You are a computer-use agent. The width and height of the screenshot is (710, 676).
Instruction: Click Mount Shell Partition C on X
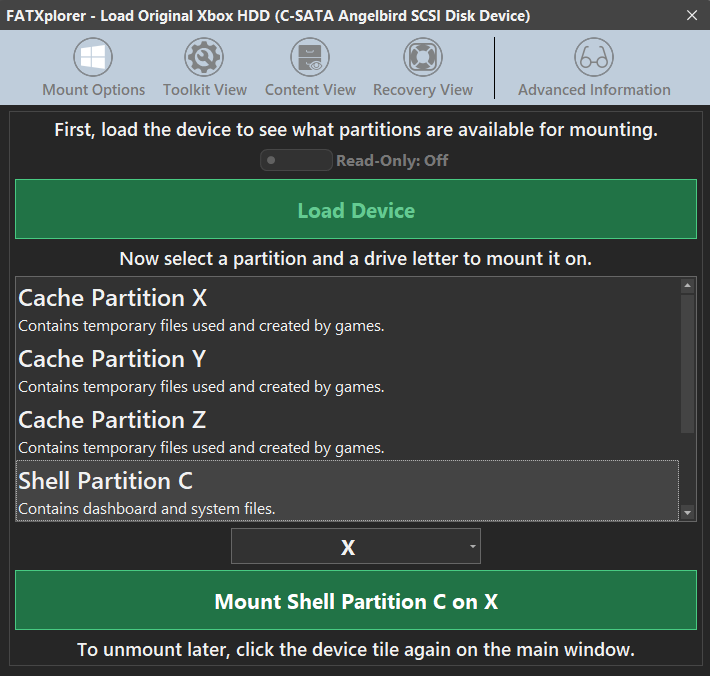pyautogui.click(x=356, y=601)
